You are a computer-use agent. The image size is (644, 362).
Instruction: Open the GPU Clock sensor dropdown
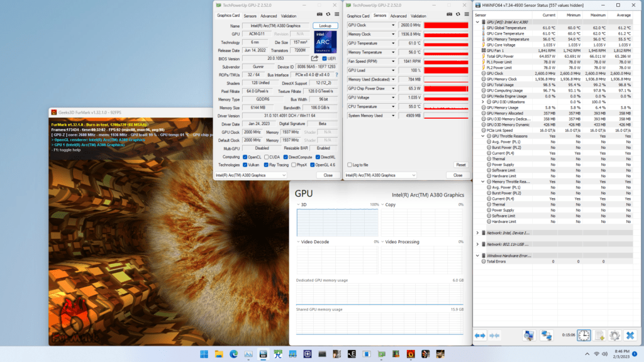[x=393, y=25]
